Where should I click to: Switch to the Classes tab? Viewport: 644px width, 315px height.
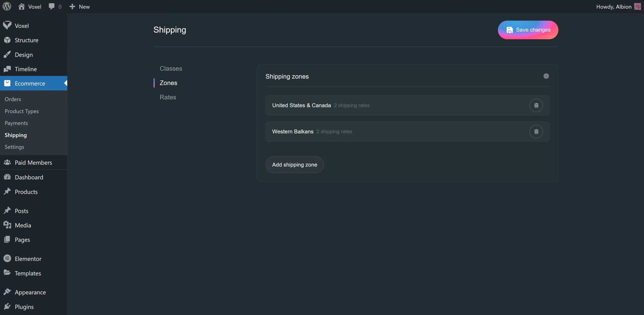point(171,68)
